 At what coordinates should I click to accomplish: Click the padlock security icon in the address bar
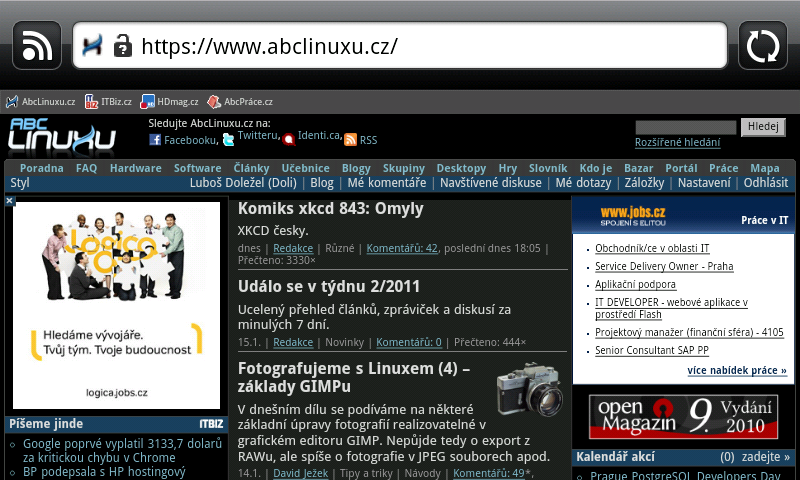(x=122, y=45)
